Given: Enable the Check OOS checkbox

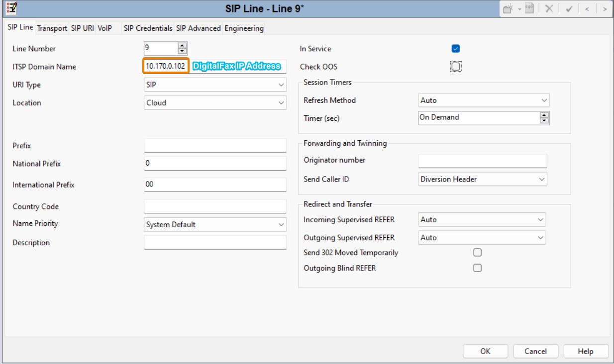Looking at the screenshot, I should (x=455, y=67).
